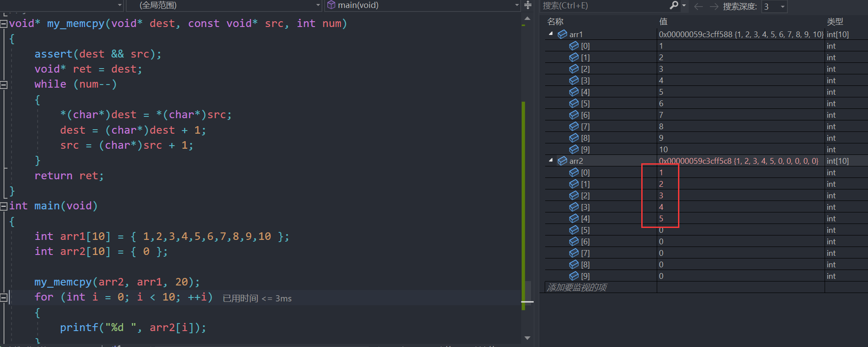Click cube icon of arr1 [5] row
Screen dimensions: 868x347
[574, 103]
